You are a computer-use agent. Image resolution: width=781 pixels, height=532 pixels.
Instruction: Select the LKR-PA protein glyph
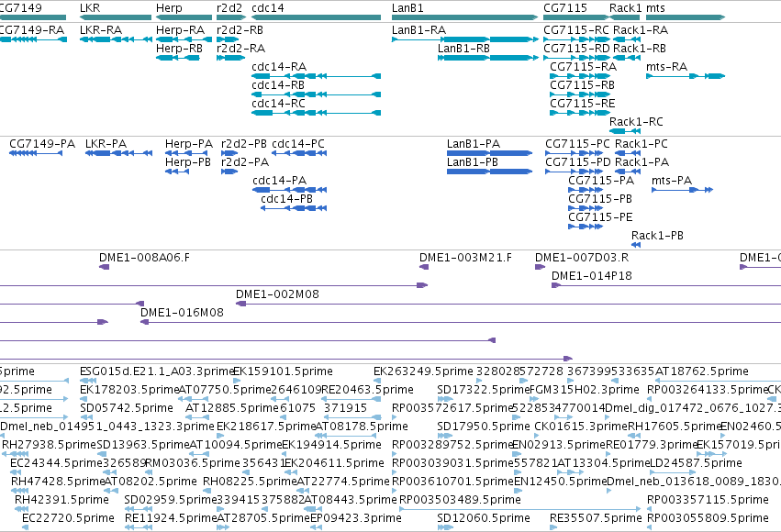click(x=118, y=153)
